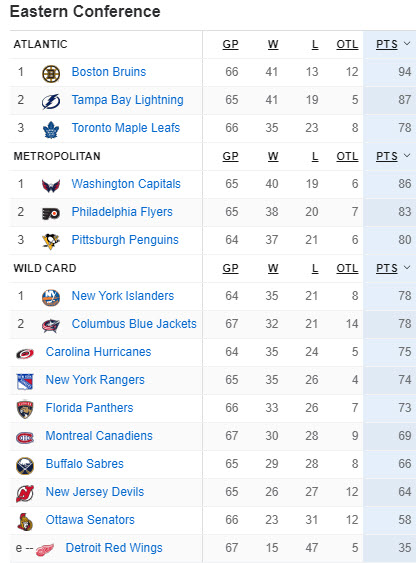
Task: Sort Wild Card table by W column
Action: [x=273, y=269]
